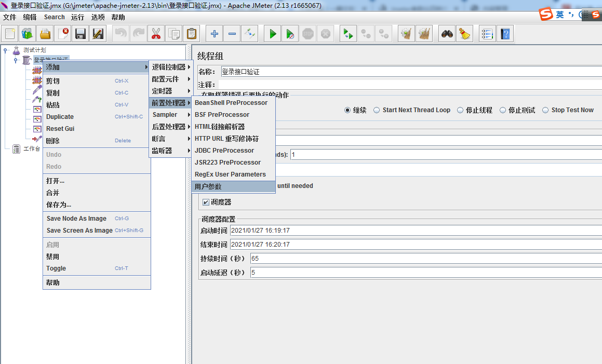Open the 编辑 menu
The height and width of the screenshot is (364, 602).
click(x=30, y=17)
